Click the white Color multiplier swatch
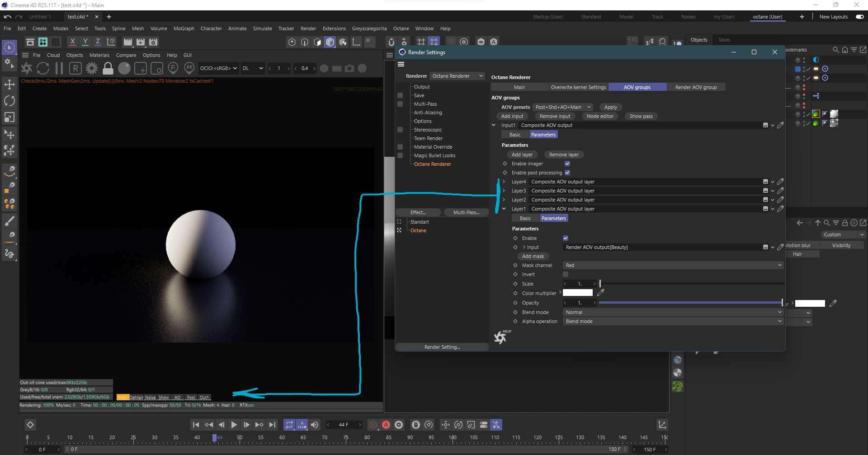This screenshot has width=868, height=455. point(577,293)
